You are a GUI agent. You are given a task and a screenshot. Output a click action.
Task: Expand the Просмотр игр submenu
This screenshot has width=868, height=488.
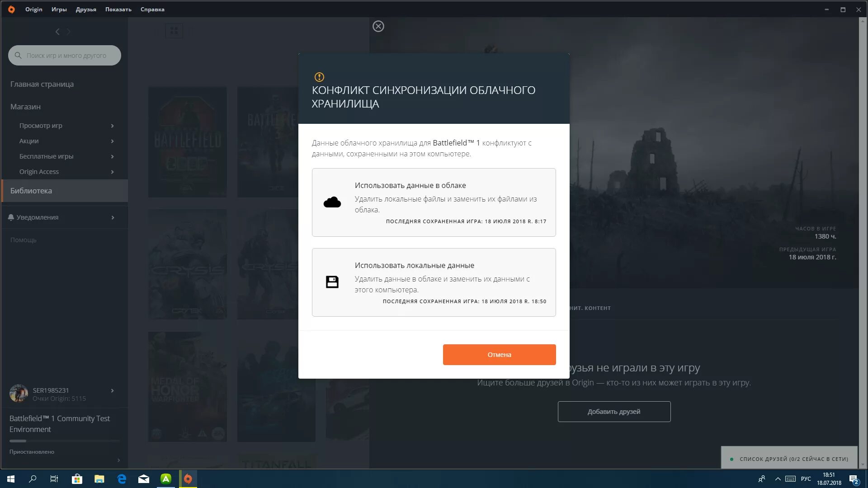(112, 126)
